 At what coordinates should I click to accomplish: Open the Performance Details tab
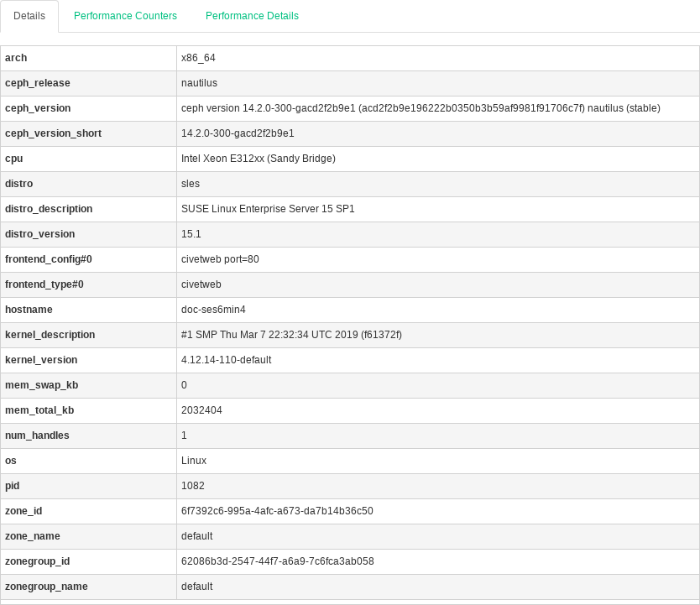click(x=252, y=16)
